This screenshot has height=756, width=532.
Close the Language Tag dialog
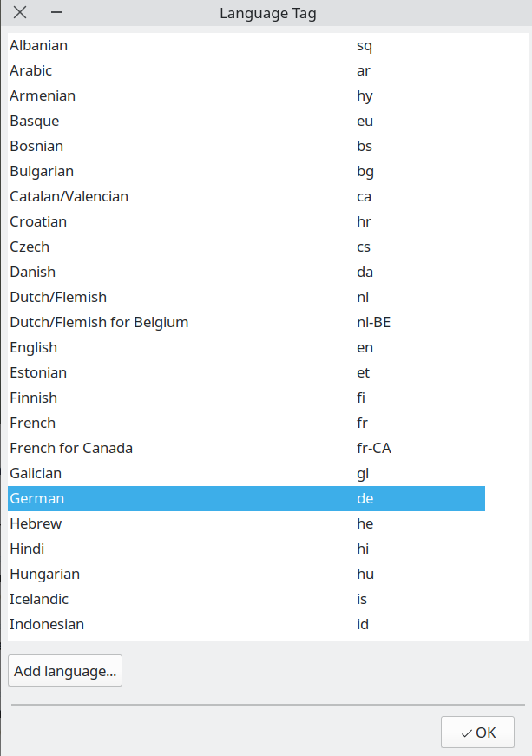click(20, 13)
